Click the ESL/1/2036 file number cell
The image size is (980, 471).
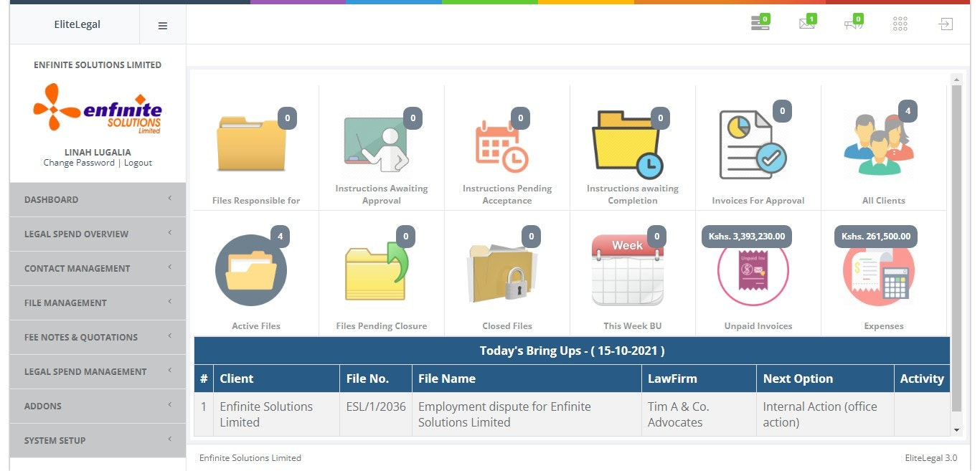pos(376,414)
